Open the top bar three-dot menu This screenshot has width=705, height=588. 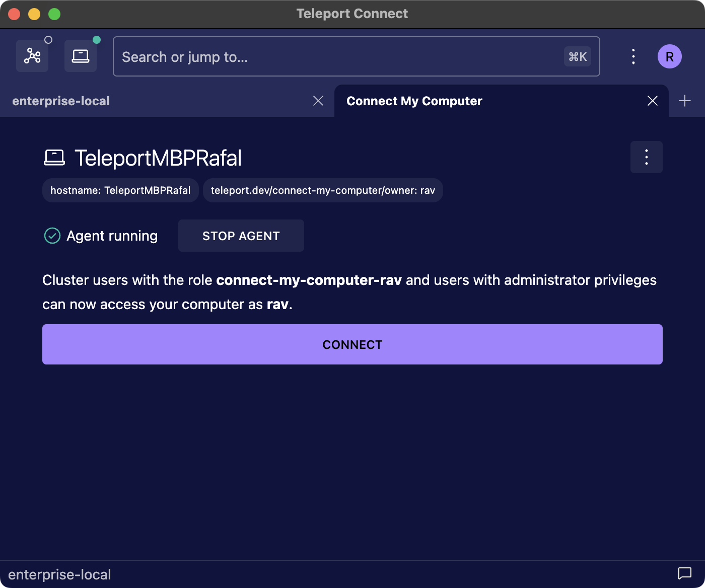(633, 56)
